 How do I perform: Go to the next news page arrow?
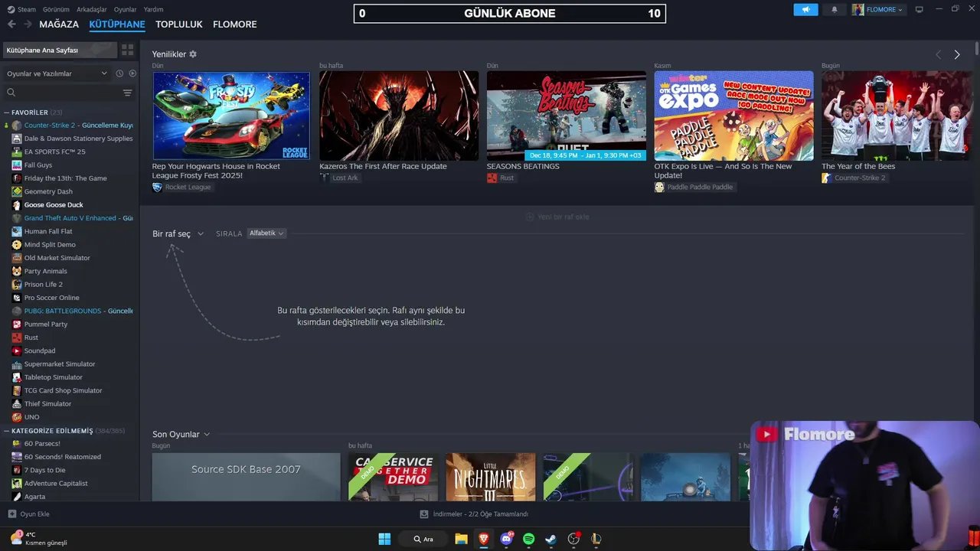pyautogui.click(x=956, y=54)
